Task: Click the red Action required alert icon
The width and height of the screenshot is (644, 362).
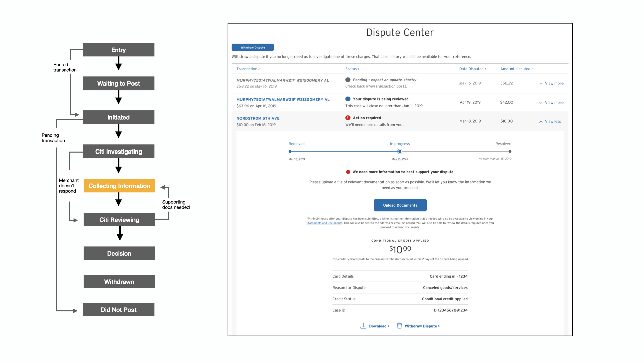Action: pyautogui.click(x=348, y=118)
